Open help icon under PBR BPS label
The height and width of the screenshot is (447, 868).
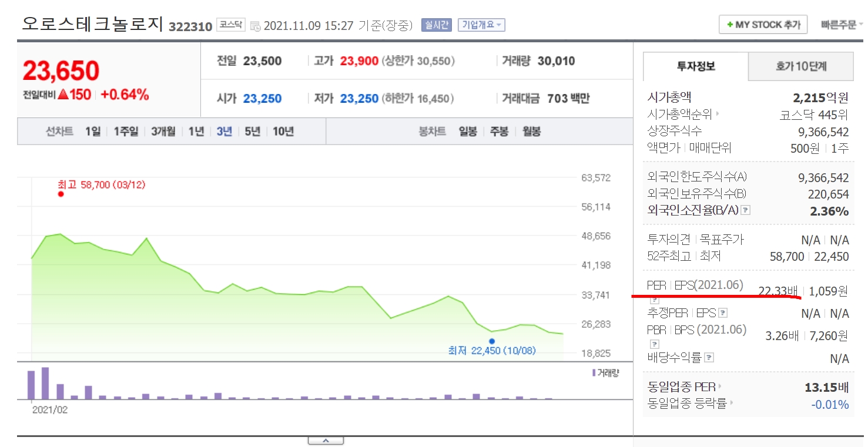[x=654, y=344]
